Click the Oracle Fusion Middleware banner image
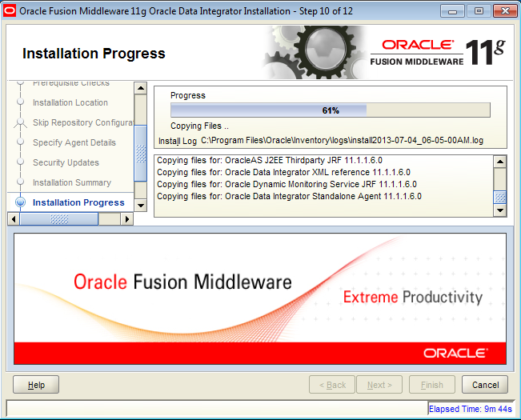Viewport: 521px width, 420px height. 260,298
